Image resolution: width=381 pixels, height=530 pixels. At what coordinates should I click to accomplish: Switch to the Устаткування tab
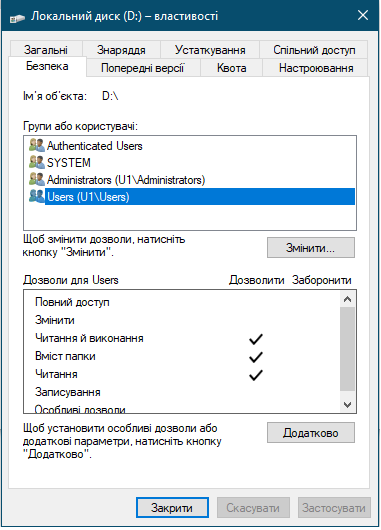coord(210,50)
